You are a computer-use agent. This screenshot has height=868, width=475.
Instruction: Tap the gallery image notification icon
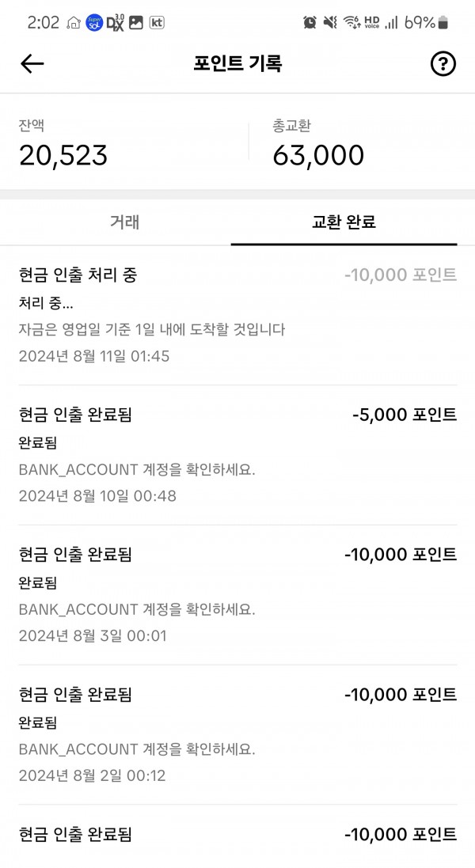coord(136,22)
